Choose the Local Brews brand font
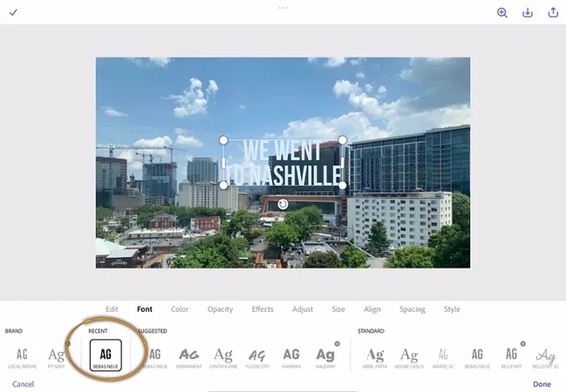 [x=22, y=357]
